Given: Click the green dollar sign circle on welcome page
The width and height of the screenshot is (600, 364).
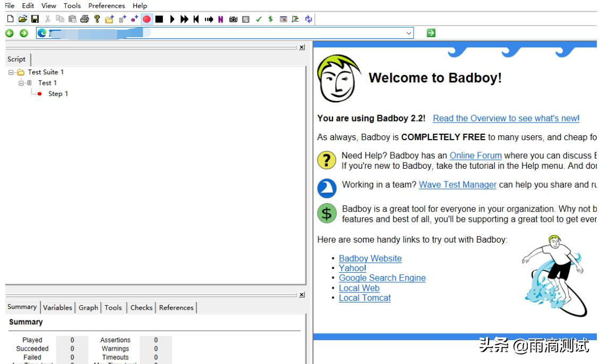Looking at the screenshot, I should [327, 213].
